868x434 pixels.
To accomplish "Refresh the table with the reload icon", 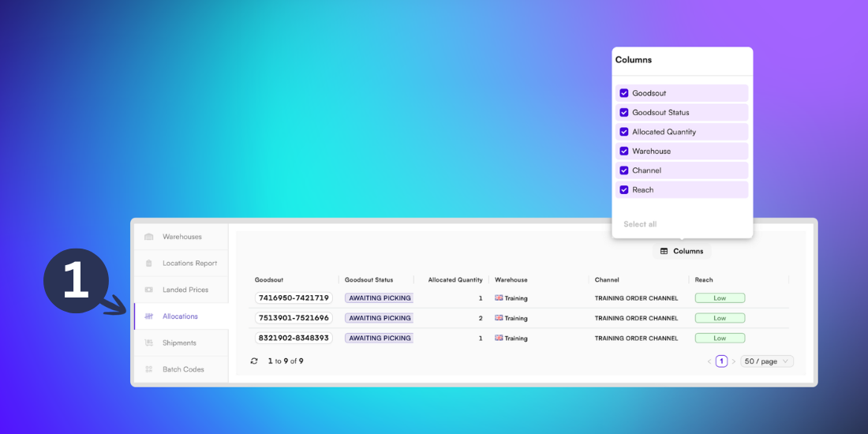I will point(254,361).
